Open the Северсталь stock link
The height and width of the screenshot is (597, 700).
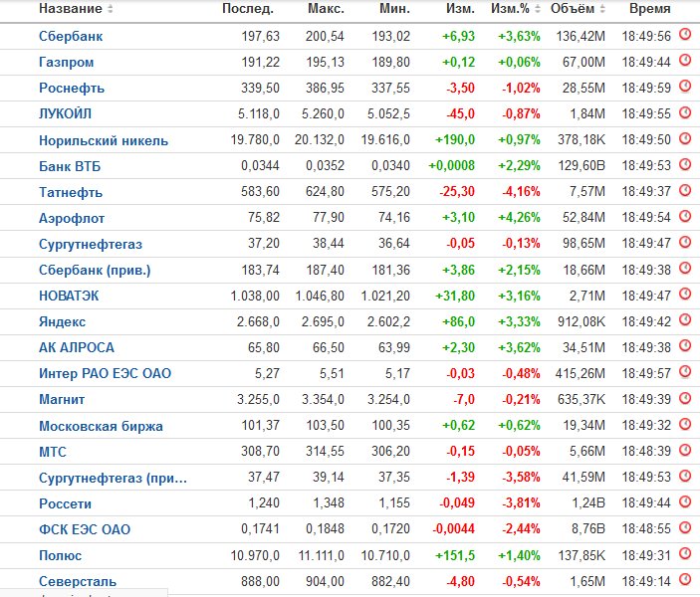pyautogui.click(x=78, y=581)
